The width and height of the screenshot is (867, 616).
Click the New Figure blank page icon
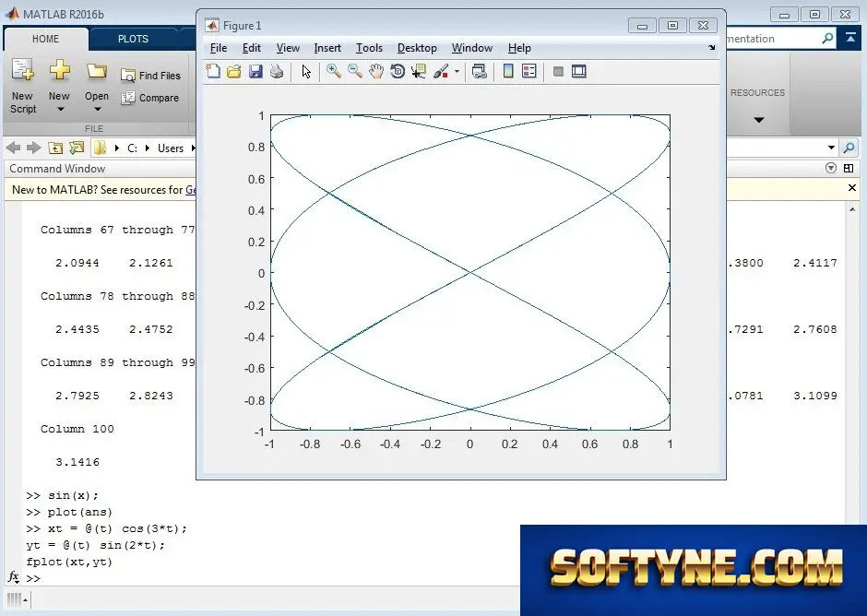[213, 71]
